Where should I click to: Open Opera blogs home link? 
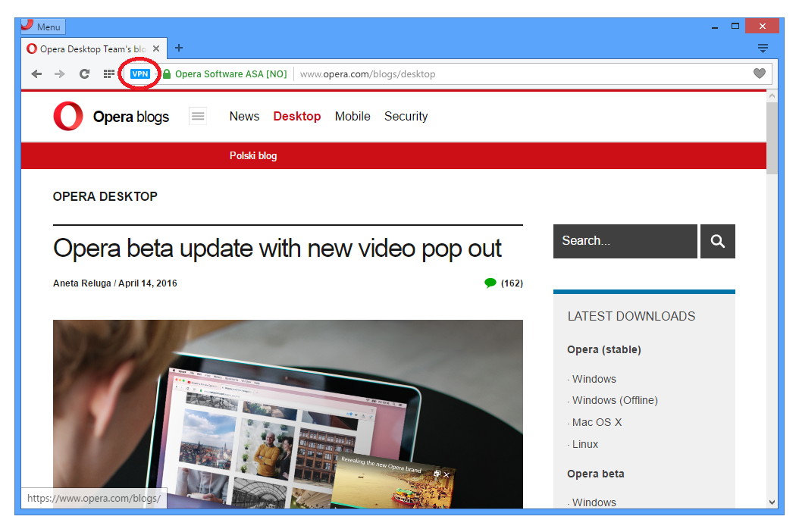[131, 117]
